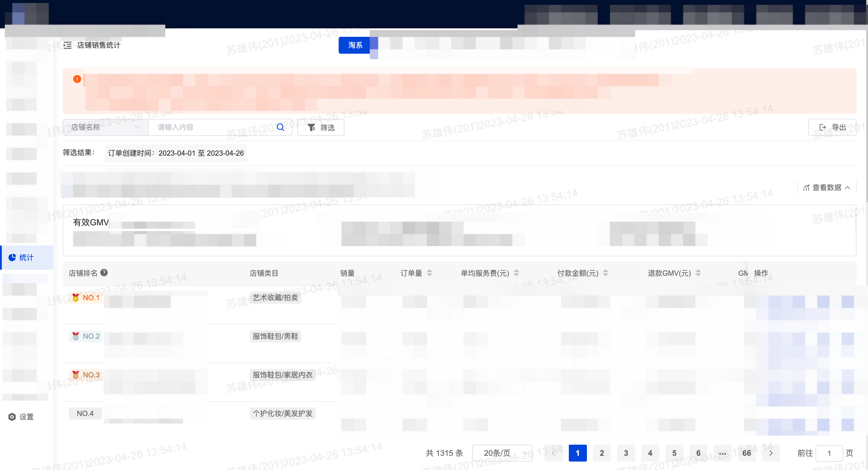This screenshot has width=868, height=470.
Task: Click the 筛选 filter button
Action: click(321, 127)
